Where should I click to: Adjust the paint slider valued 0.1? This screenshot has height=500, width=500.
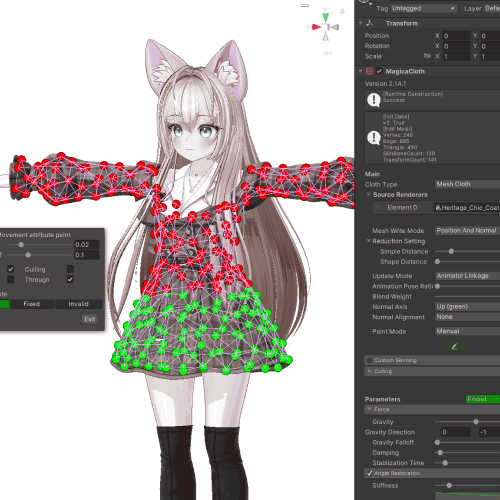tap(39, 255)
